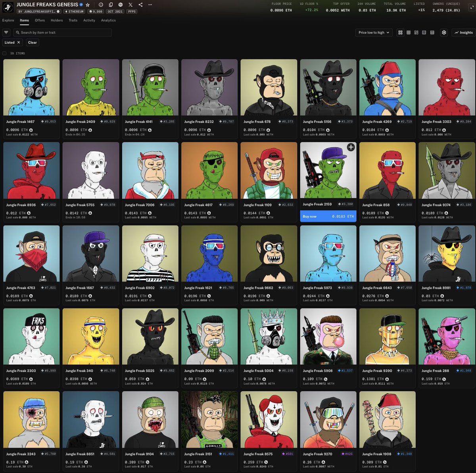Switch to the Offers tab

pyautogui.click(x=40, y=20)
